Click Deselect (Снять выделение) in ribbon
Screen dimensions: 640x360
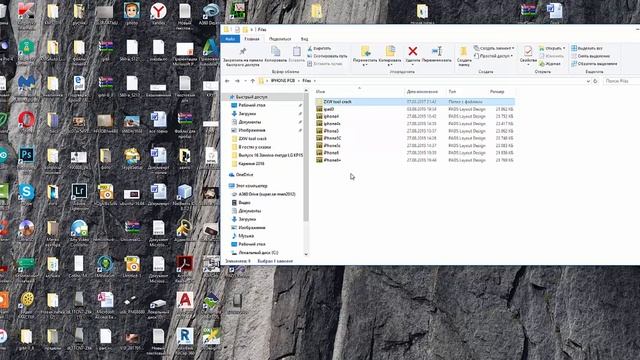tap(590, 56)
